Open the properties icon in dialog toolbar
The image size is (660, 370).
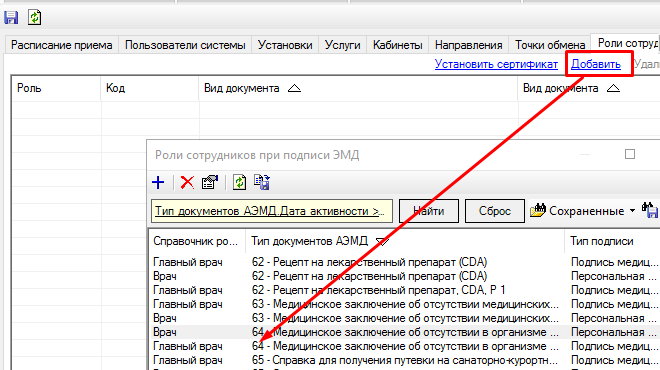[210, 182]
